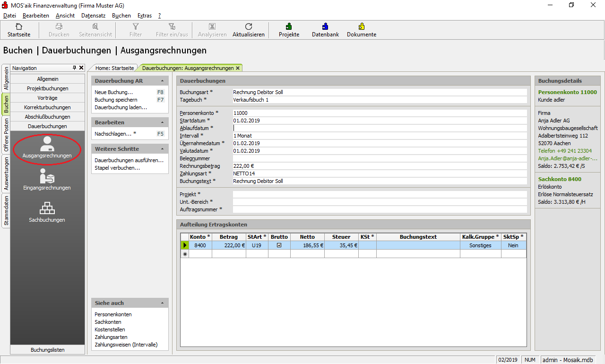Collapse the Weitere Schritte section
The image size is (605, 364).
[162, 149]
